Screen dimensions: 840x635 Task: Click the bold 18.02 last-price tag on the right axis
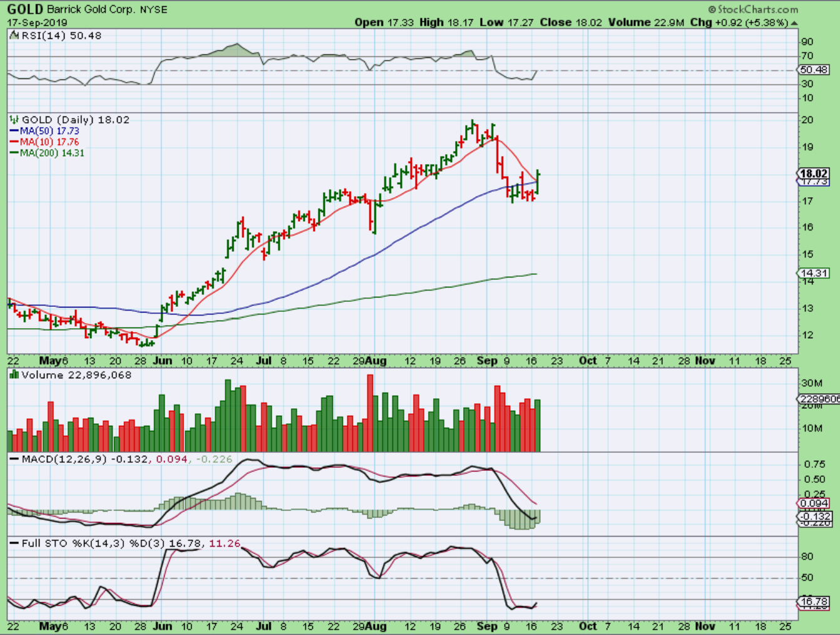tap(814, 173)
